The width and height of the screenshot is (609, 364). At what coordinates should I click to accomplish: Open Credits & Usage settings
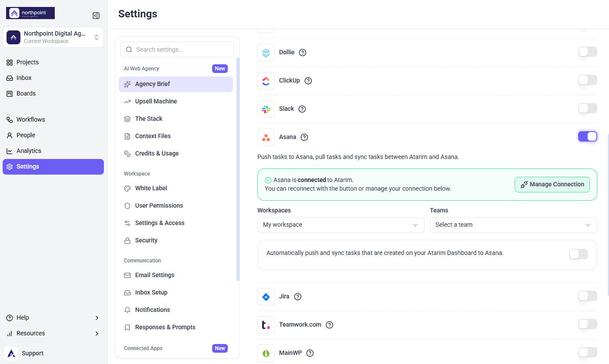(176, 153)
